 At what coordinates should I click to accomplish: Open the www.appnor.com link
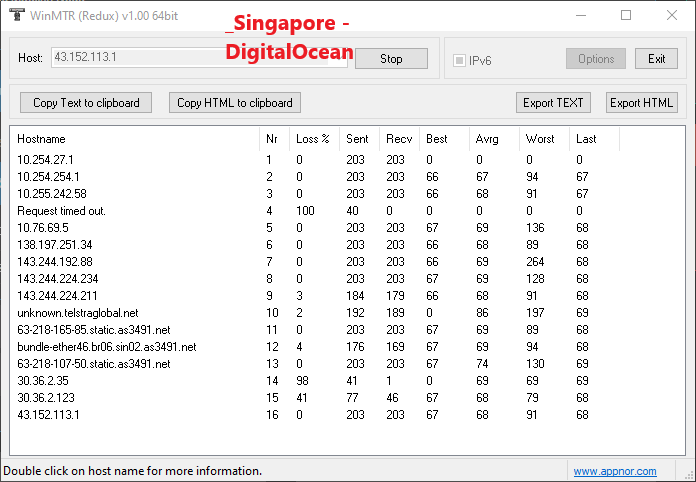pyautogui.click(x=615, y=471)
